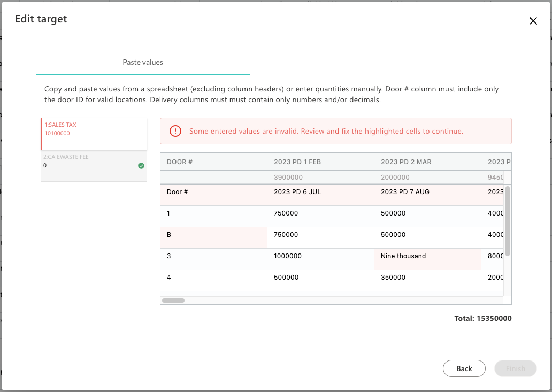Image resolution: width=552 pixels, height=392 pixels.
Task: Click the 2023 PD 2 MAR column header
Action: click(427, 162)
